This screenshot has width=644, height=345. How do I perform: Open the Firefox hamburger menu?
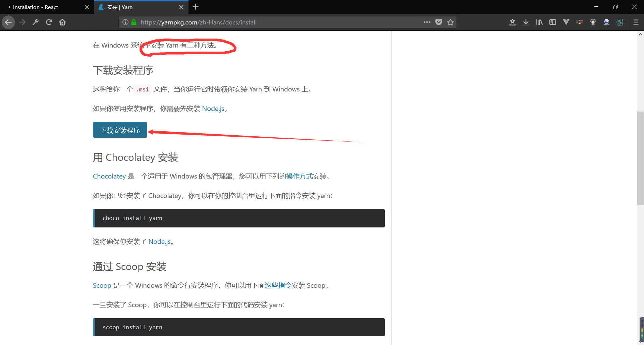(x=636, y=22)
